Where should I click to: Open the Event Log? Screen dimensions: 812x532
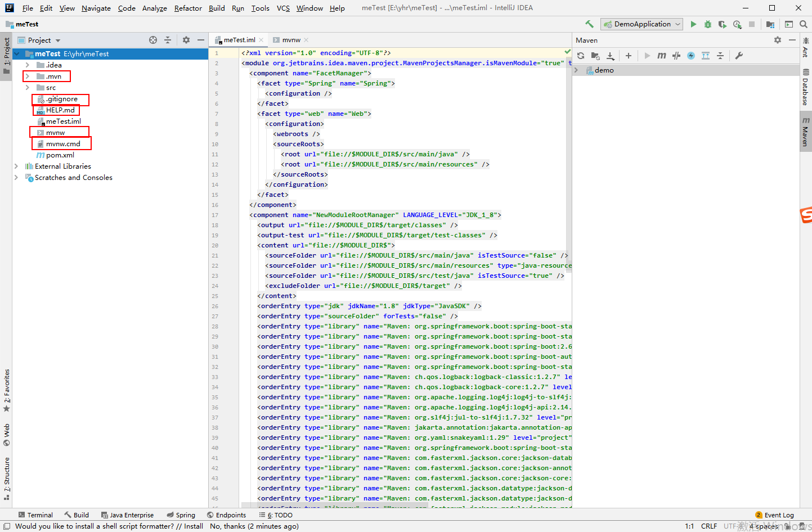[774, 515]
